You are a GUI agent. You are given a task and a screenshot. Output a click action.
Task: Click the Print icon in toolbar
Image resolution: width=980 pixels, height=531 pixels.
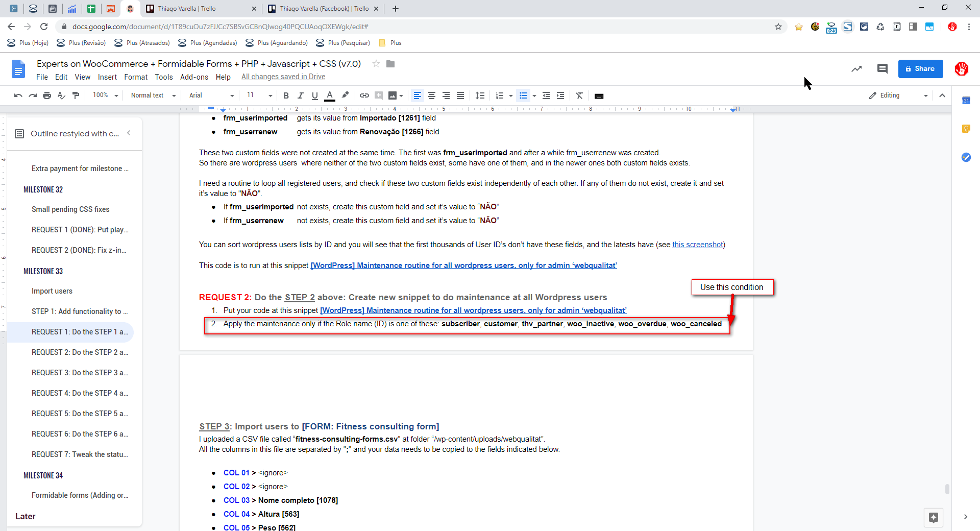click(47, 95)
